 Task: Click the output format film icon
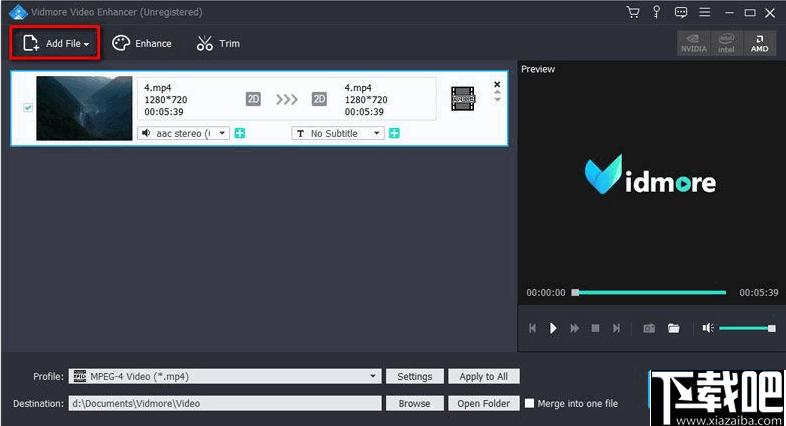(x=463, y=99)
